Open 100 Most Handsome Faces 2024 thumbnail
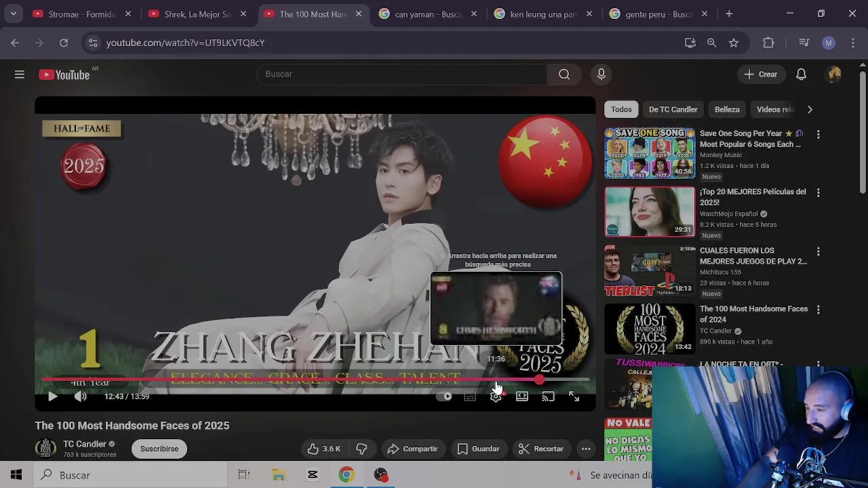This screenshot has height=488, width=868. [650, 329]
